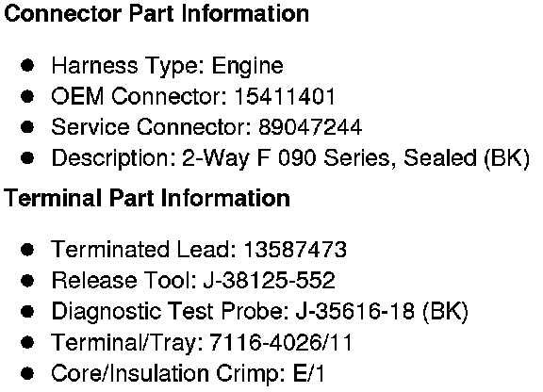This screenshot has height=392, width=543.
Task: Click Core/Insulation Crimp value E/1
Action: click(x=309, y=373)
